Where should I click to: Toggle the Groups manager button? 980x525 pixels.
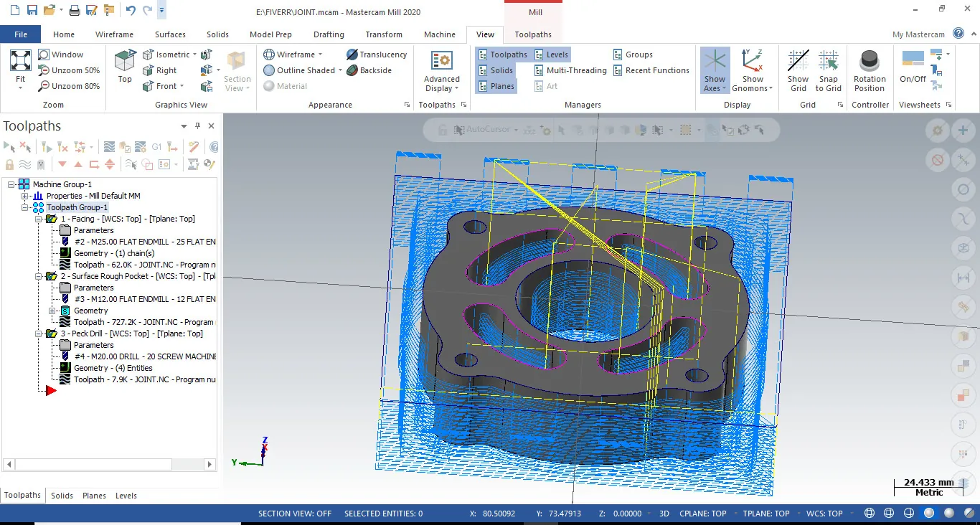tap(633, 55)
